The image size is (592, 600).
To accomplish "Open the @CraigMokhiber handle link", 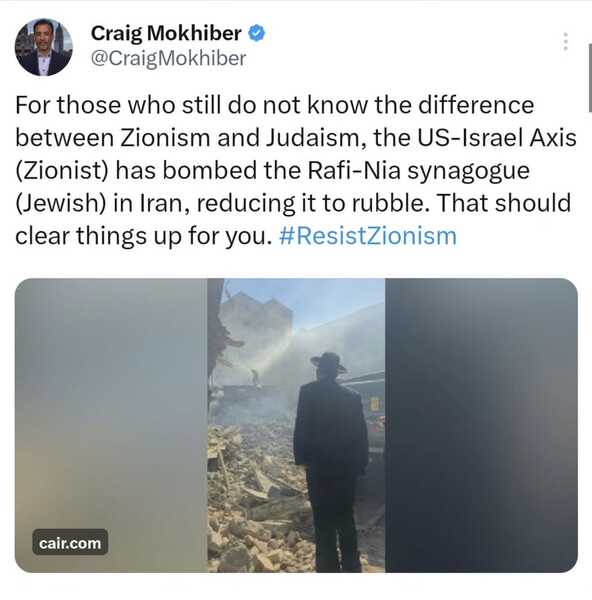I will click(x=168, y=59).
